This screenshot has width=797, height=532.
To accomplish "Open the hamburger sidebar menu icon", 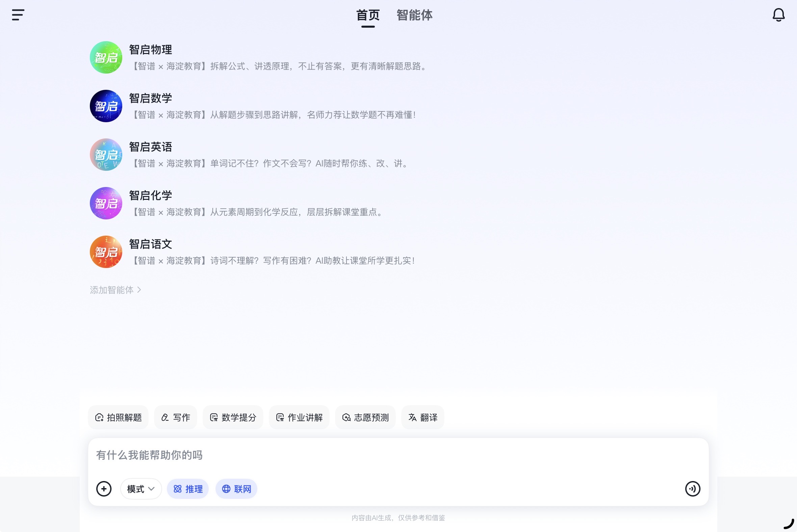I will 18,15.
